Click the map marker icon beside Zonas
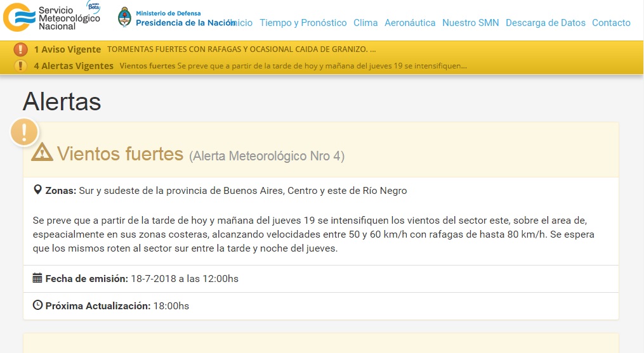 [x=37, y=190]
